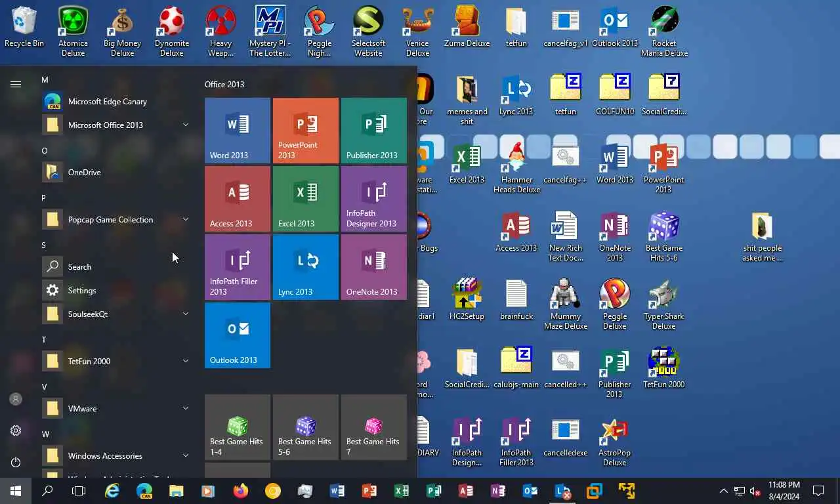Screen dimensions: 840x504
Task: Select Typer Shark Deluxe desktop icon
Action: [x=664, y=304]
